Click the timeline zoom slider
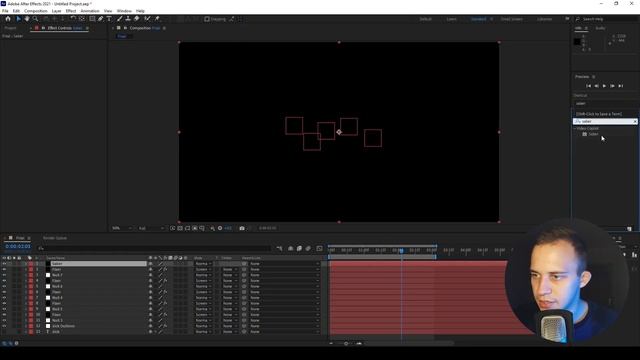Screen dimensions: 640x360 (346, 344)
